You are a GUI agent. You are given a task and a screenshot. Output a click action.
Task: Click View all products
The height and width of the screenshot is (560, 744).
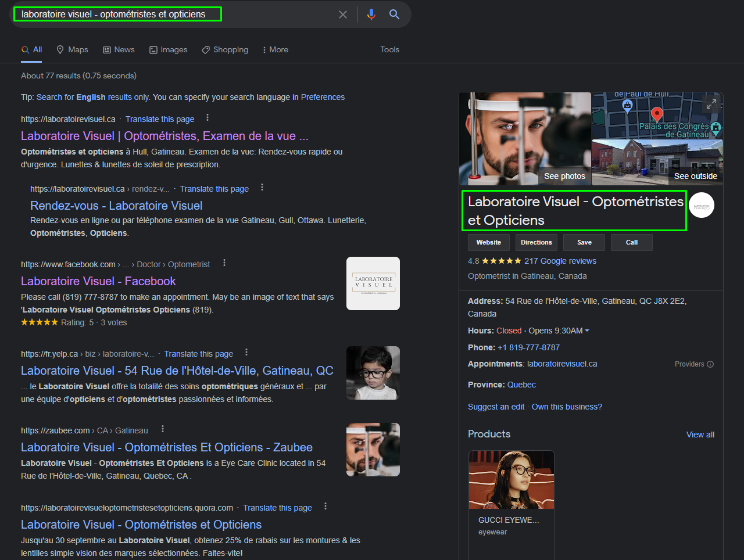tap(700, 435)
